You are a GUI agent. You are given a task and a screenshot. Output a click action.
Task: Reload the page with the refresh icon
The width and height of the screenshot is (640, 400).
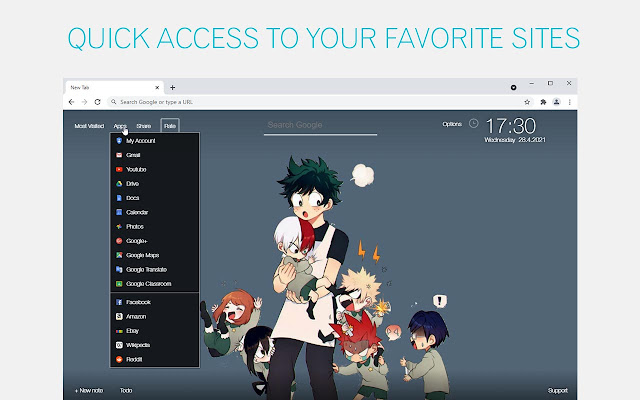[x=98, y=102]
